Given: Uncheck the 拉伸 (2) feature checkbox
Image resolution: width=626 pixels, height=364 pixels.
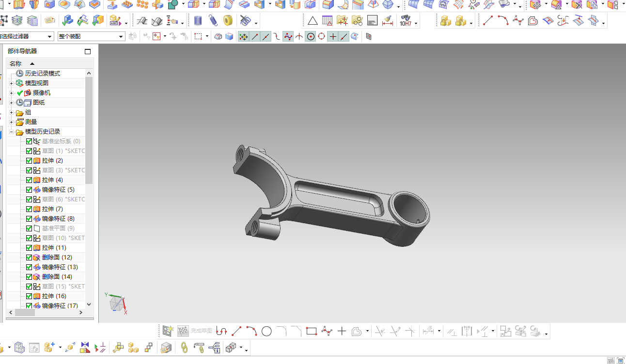Looking at the screenshot, I should click(x=29, y=161).
